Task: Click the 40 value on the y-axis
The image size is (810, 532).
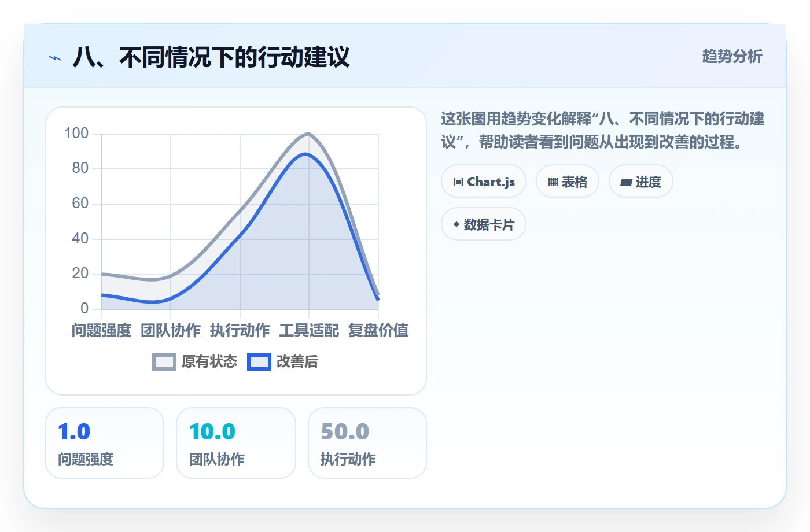Action: click(x=80, y=238)
